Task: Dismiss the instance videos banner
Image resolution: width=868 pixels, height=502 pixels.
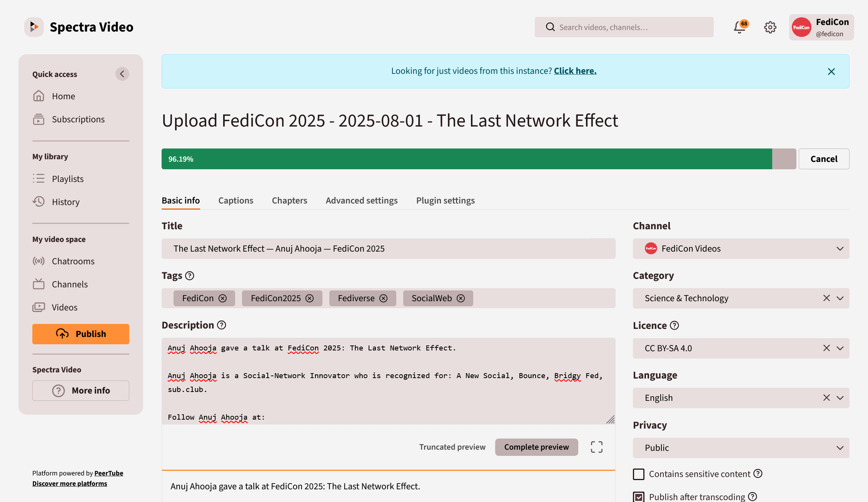Action: [831, 72]
